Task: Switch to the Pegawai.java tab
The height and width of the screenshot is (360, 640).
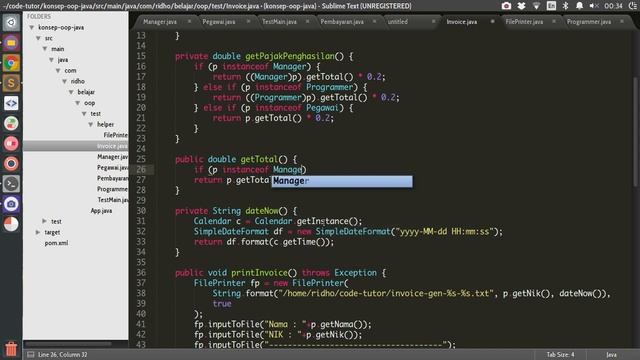Action: coord(219,22)
